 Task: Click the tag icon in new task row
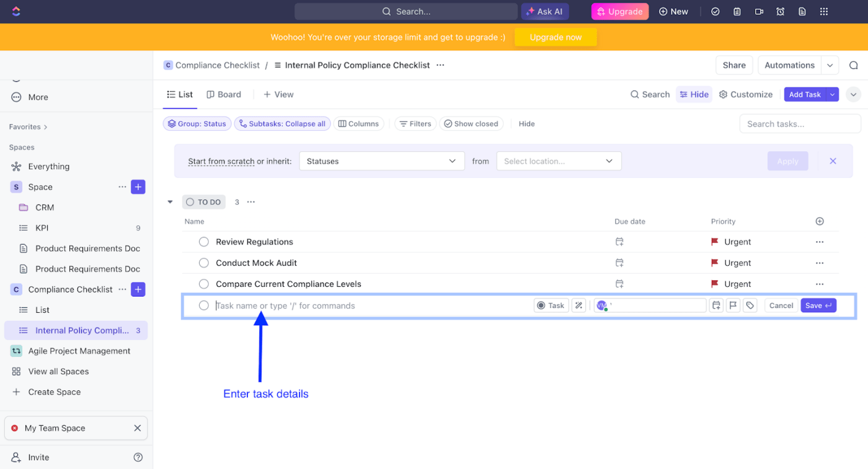(x=750, y=305)
